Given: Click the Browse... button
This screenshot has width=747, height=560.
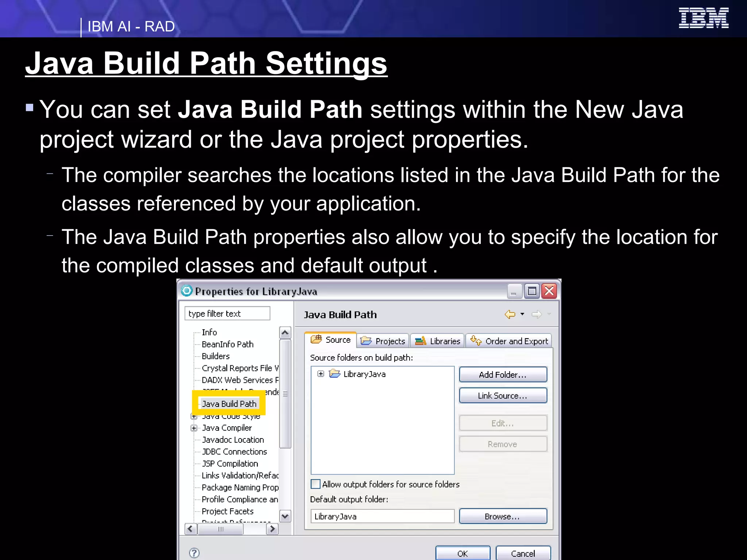Looking at the screenshot, I should 503,516.
